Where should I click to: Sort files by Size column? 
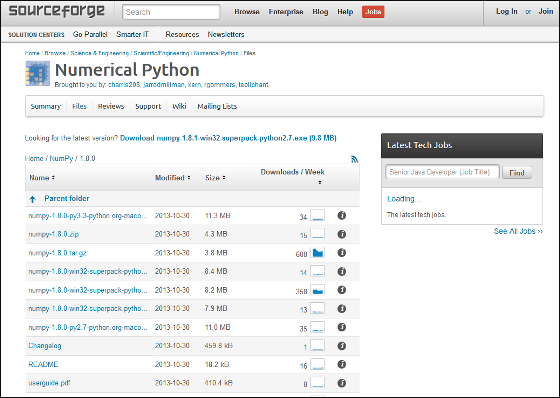pyautogui.click(x=215, y=178)
